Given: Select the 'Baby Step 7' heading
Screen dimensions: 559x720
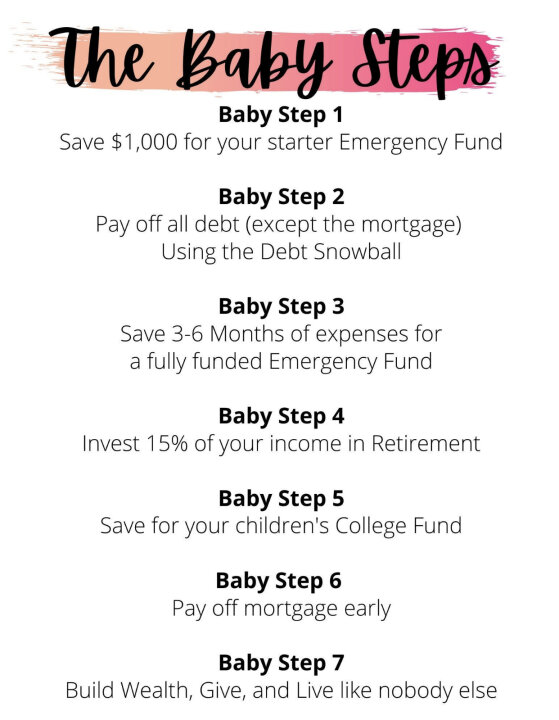Looking at the screenshot, I should point(281,663).
